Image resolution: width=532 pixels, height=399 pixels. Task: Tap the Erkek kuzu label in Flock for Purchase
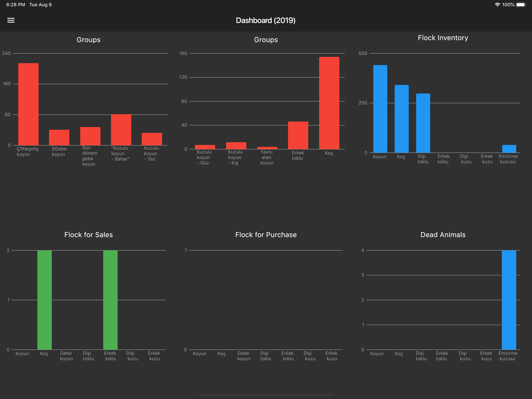(331, 356)
